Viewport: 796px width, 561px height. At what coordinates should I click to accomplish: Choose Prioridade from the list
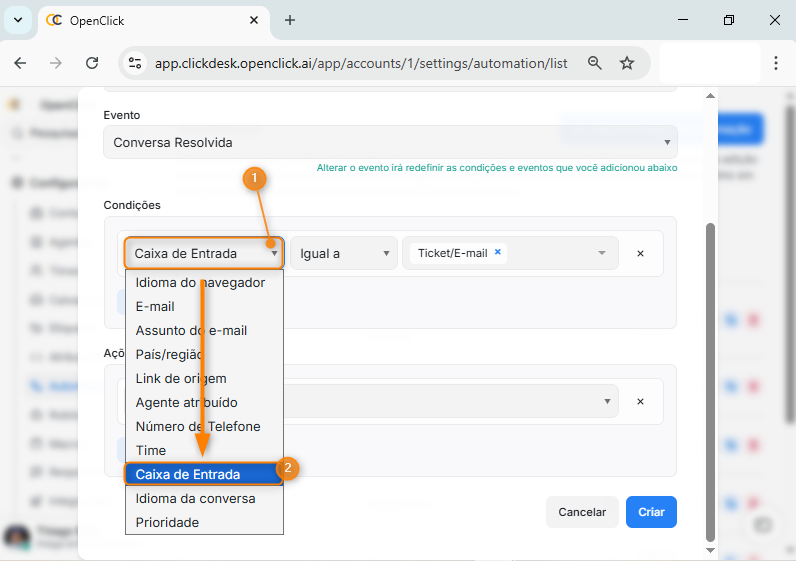167,522
